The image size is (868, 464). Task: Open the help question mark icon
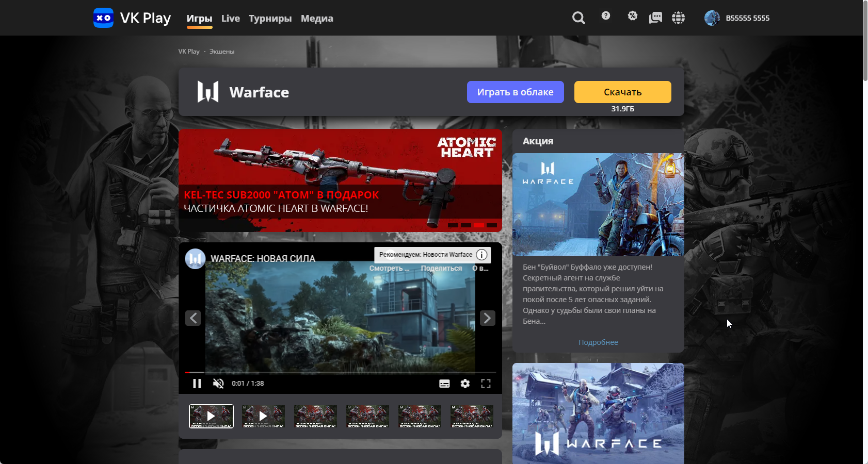pyautogui.click(x=606, y=16)
